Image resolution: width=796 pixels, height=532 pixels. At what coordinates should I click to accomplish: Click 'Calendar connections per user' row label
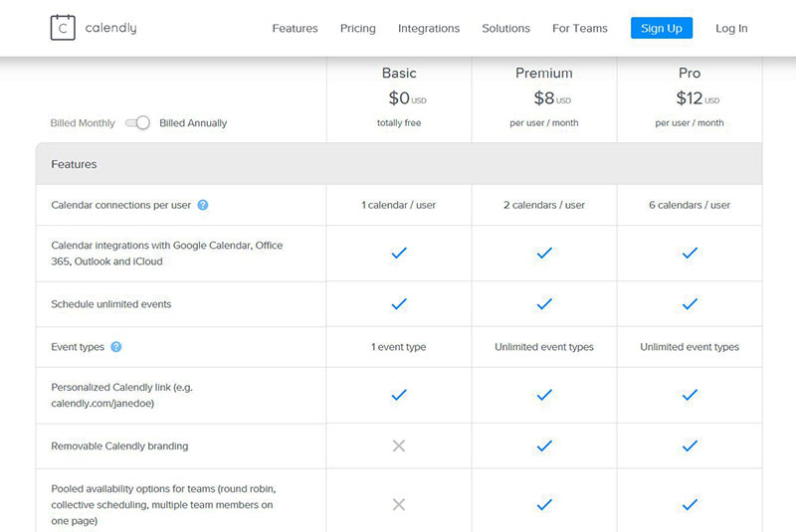coord(120,205)
